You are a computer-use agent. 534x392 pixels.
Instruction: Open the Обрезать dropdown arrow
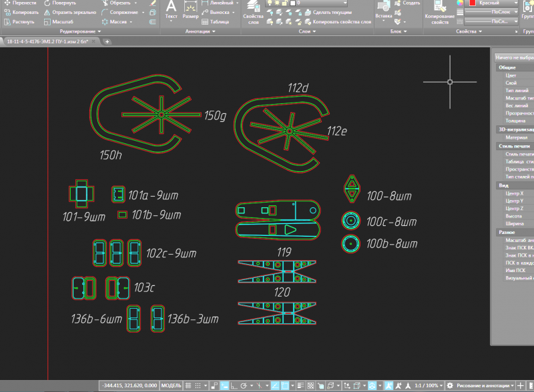(x=136, y=3)
